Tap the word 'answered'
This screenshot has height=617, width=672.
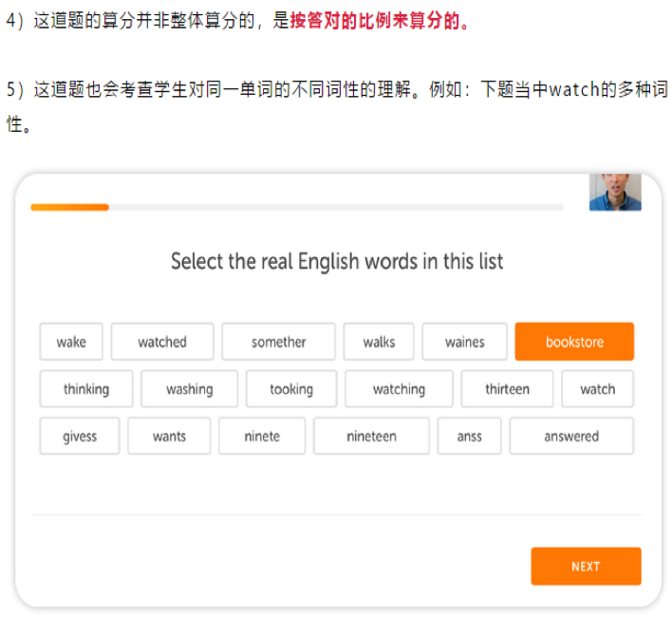pos(571,436)
